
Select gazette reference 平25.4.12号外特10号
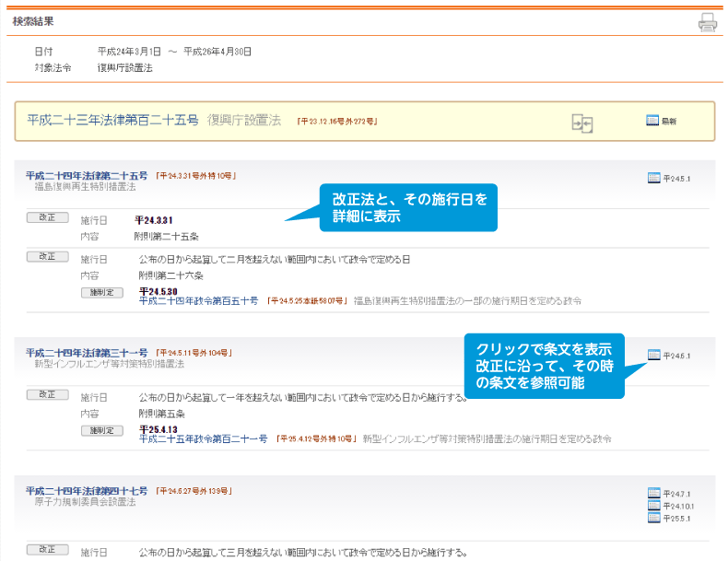[316, 439]
